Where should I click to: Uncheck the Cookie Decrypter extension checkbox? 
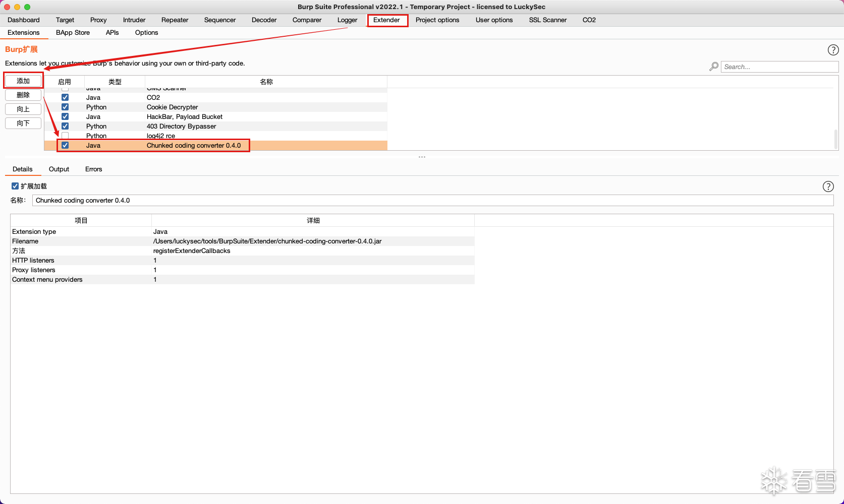(65, 107)
